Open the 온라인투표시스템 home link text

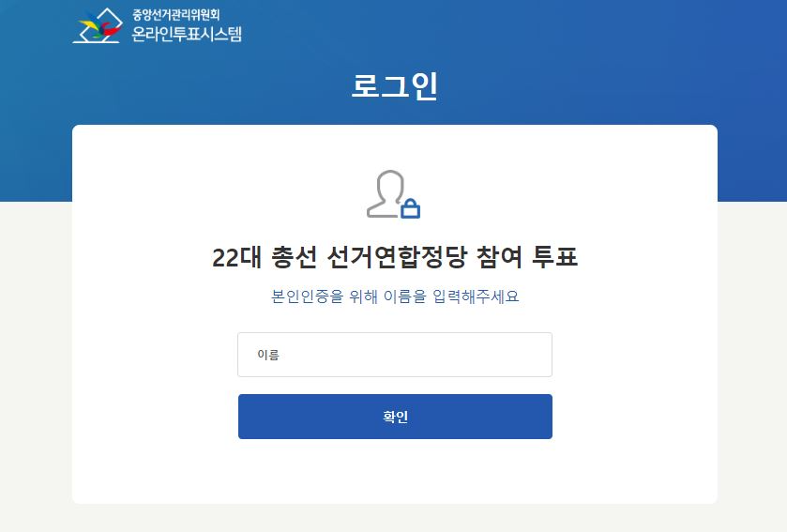[187, 34]
